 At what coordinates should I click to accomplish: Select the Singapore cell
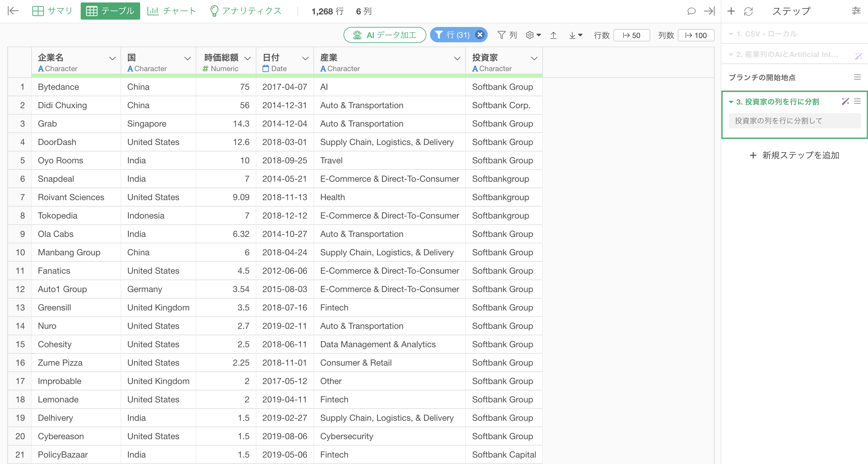click(x=158, y=124)
